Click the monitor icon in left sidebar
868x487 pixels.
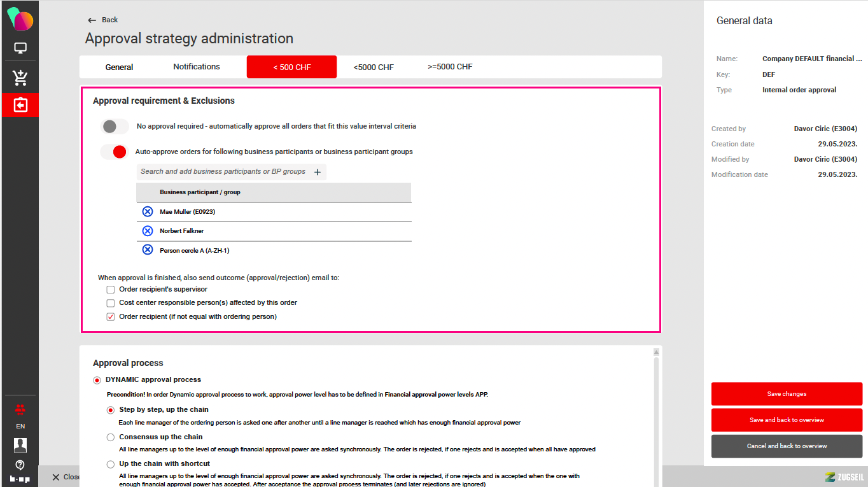point(20,48)
